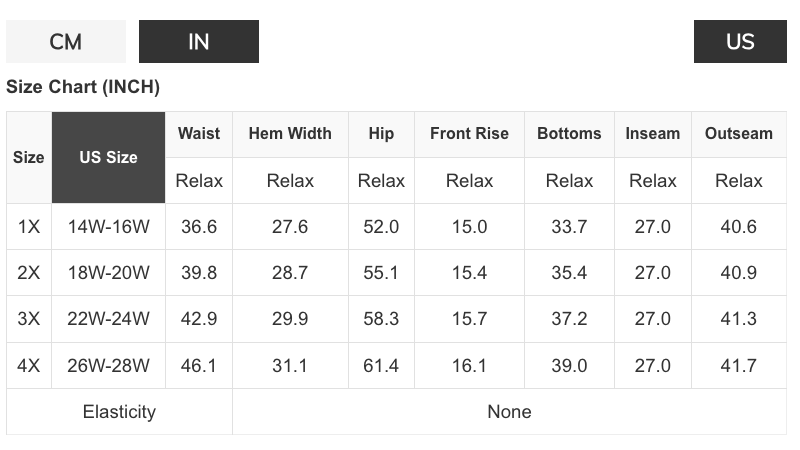800x450 pixels.
Task: Click the 26W-28W US size cell
Action: pyautogui.click(x=108, y=365)
